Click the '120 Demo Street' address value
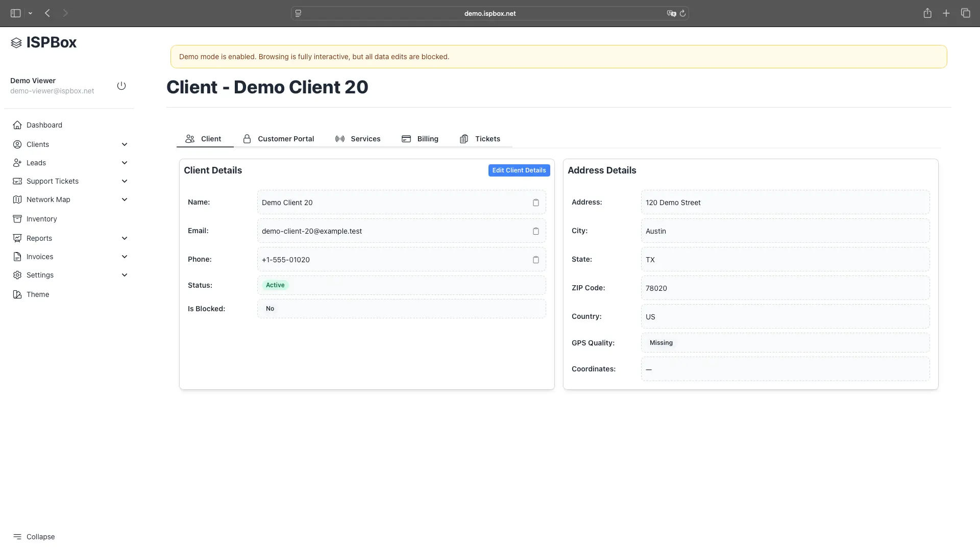 (x=673, y=203)
